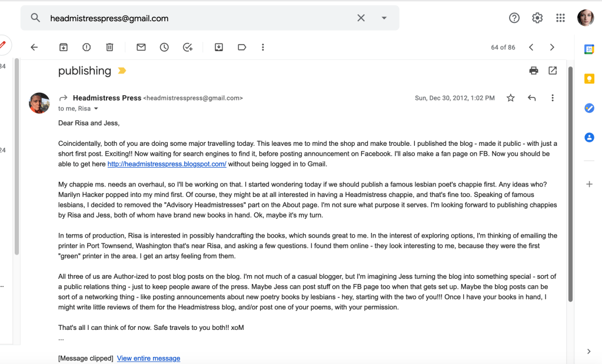The height and width of the screenshot is (364, 602).
Task: Click View entire message link
Action: pyautogui.click(x=148, y=358)
